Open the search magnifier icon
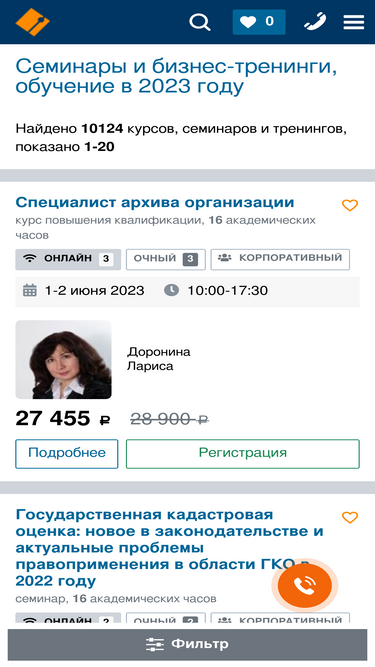 tap(200, 22)
